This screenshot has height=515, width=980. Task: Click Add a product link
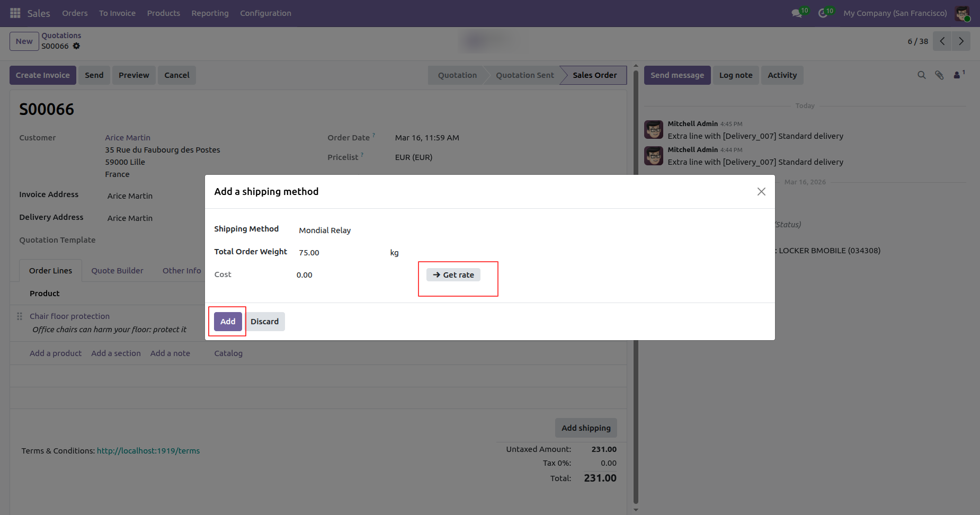[x=56, y=353]
